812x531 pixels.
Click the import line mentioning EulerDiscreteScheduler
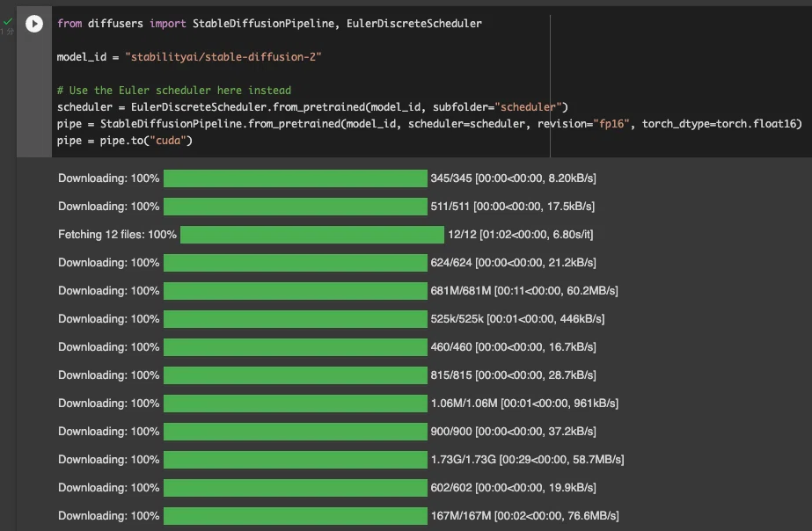coord(269,23)
